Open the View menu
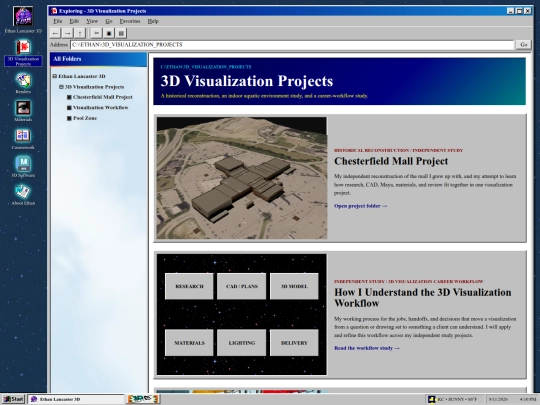The width and height of the screenshot is (540, 405). coord(92,21)
